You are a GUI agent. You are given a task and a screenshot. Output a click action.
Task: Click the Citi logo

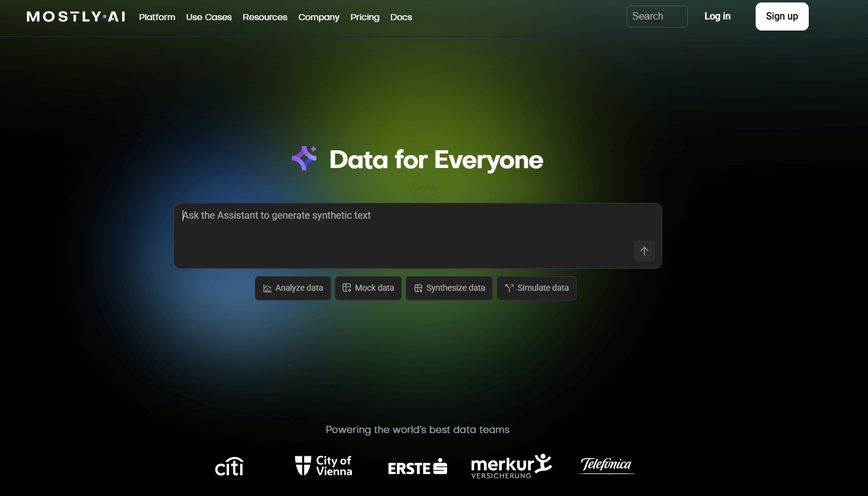tap(228, 466)
